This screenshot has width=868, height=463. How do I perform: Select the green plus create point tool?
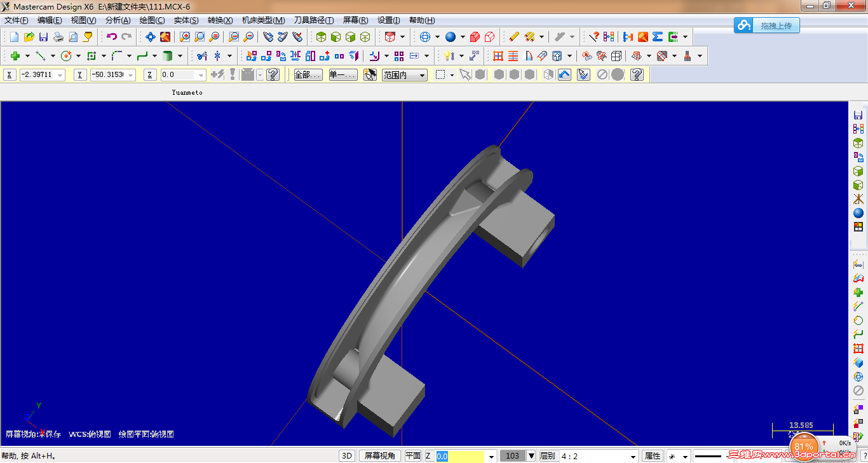click(x=15, y=56)
